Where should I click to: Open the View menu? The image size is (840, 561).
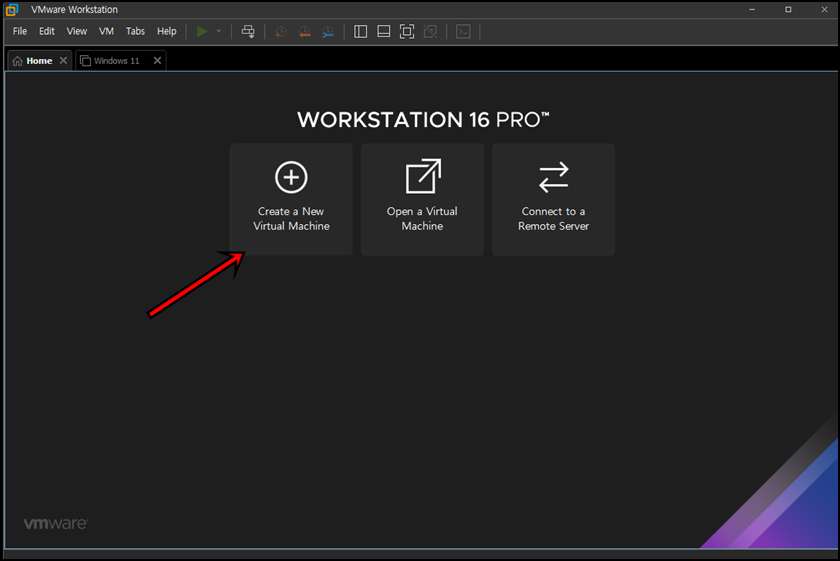click(77, 31)
